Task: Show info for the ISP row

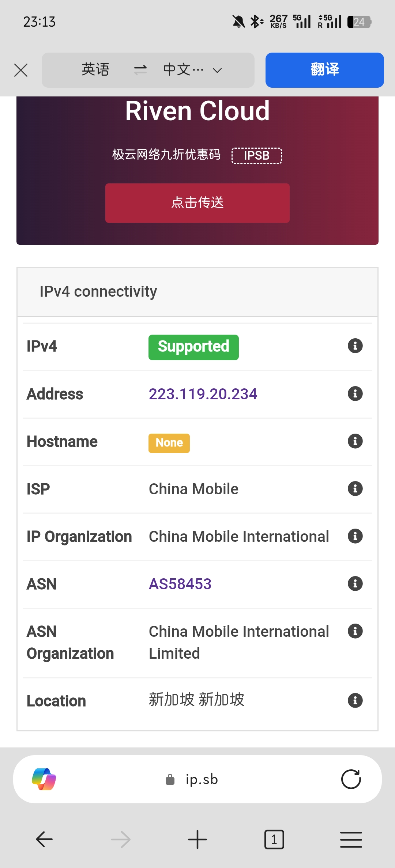Action: click(355, 488)
